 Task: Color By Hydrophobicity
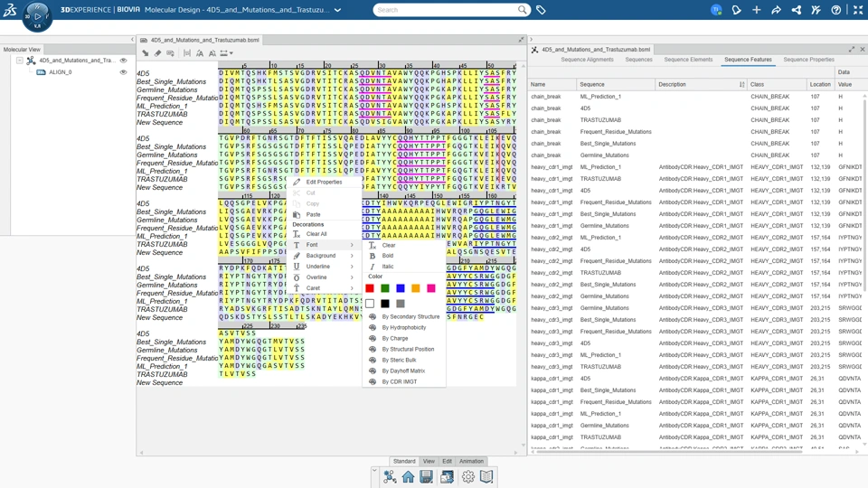point(404,327)
